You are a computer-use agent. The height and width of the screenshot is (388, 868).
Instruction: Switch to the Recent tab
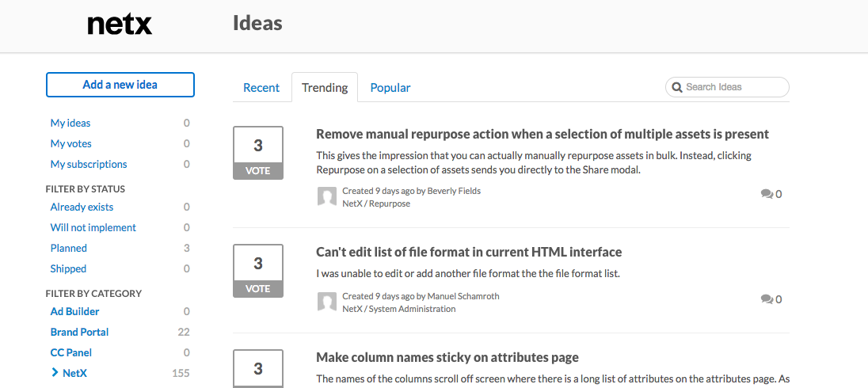pyautogui.click(x=261, y=87)
